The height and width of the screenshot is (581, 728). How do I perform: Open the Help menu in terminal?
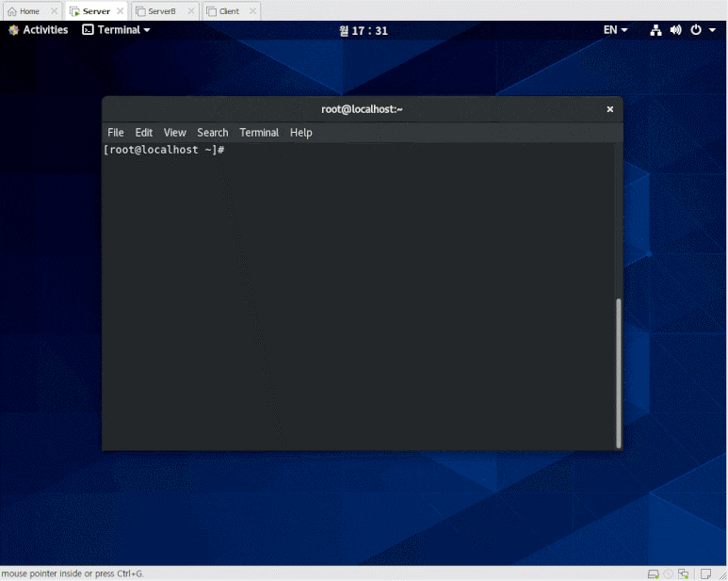coord(300,133)
